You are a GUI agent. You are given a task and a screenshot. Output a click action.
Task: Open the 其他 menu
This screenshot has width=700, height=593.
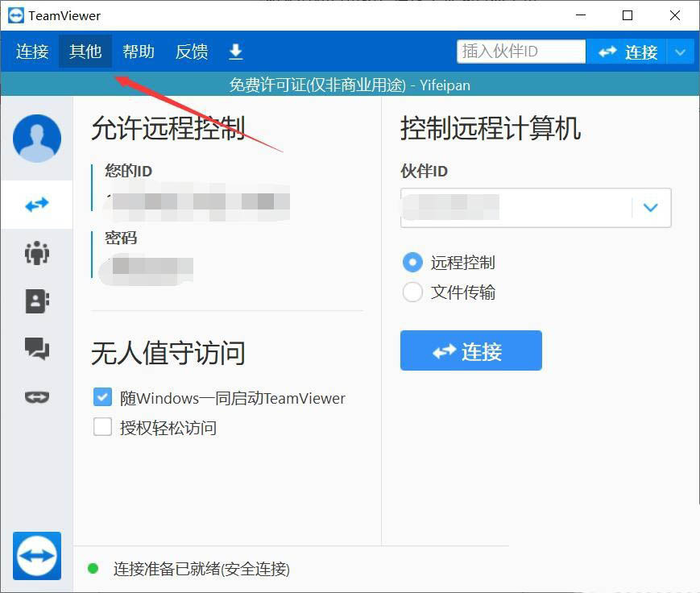pyautogui.click(x=85, y=52)
